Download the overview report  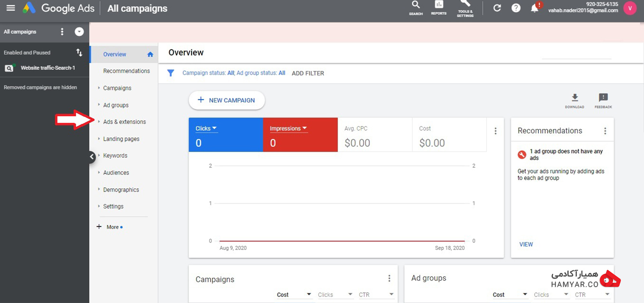575,101
